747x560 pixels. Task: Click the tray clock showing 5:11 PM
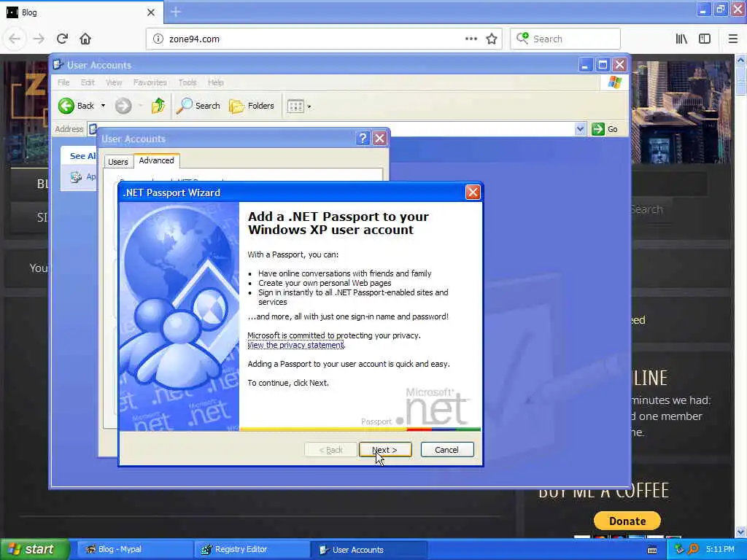720,550
